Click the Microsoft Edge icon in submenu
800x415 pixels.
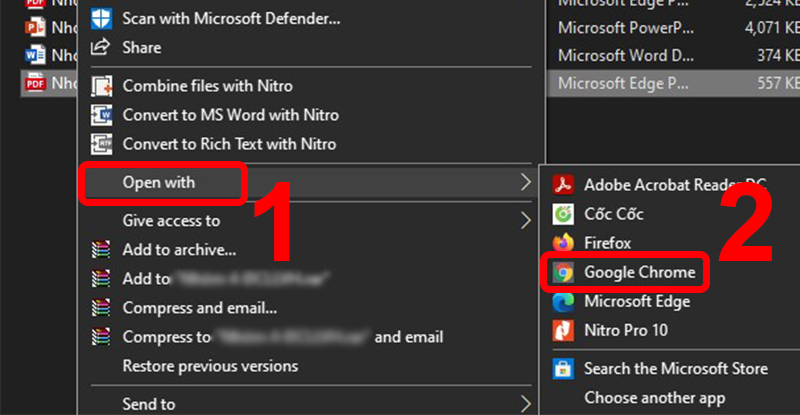coord(564,301)
